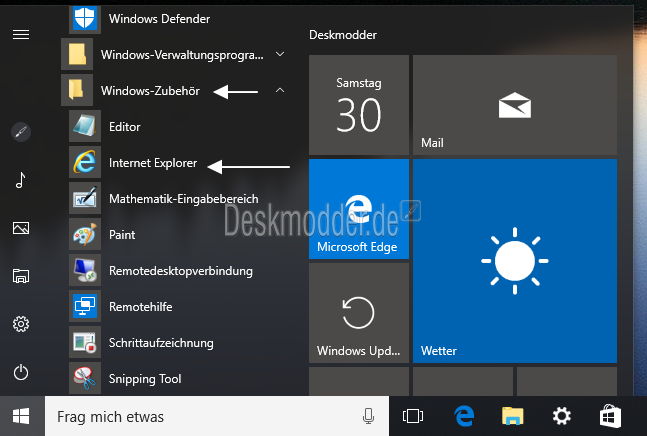This screenshot has height=436, width=647.
Task: Open Settings gear in Start sidebar
Action: pos(21,324)
